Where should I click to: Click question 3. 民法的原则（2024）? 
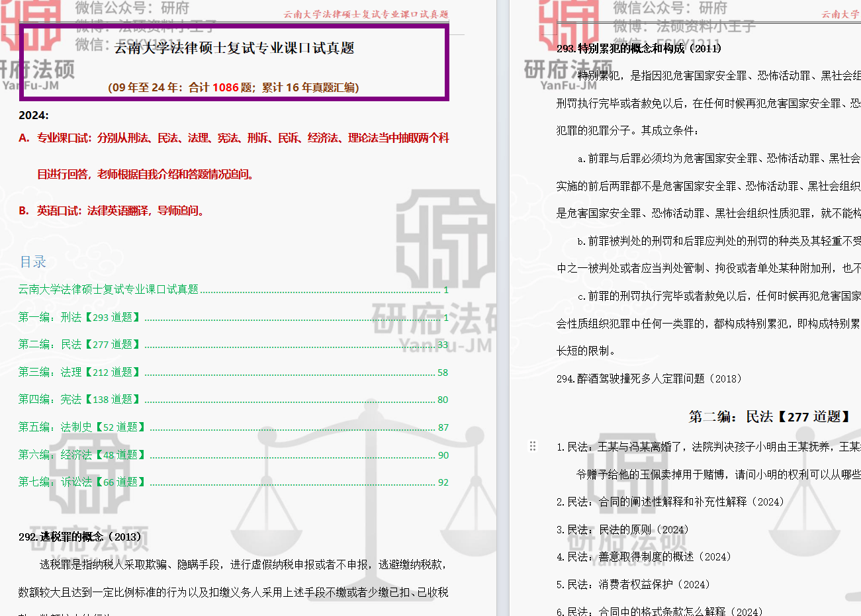point(623,529)
